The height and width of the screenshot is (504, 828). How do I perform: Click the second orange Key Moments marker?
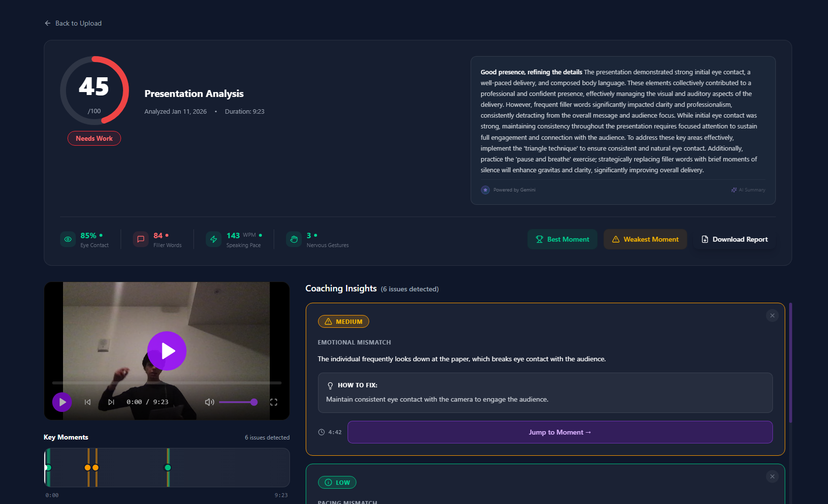point(96,468)
